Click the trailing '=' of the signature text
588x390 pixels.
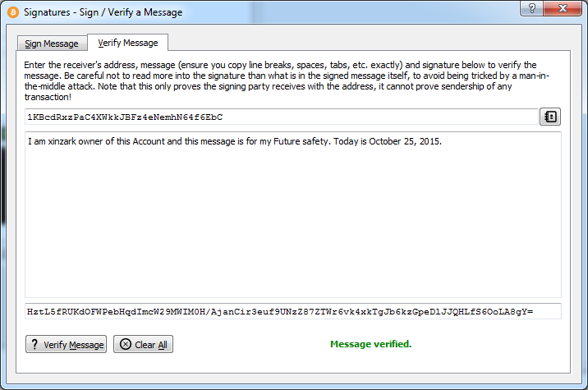(531, 312)
